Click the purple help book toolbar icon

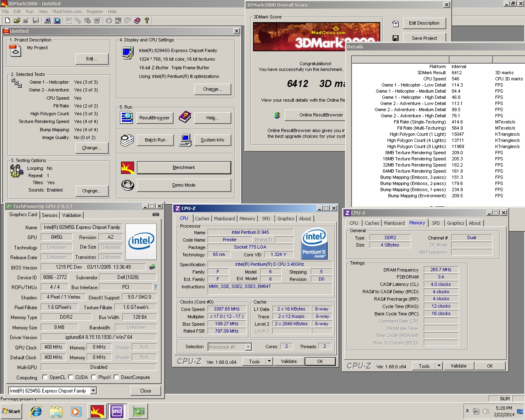coord(137,21)
